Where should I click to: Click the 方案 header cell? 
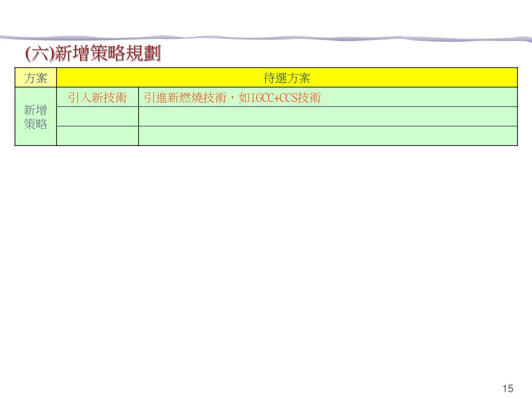[x=36, y=78]
